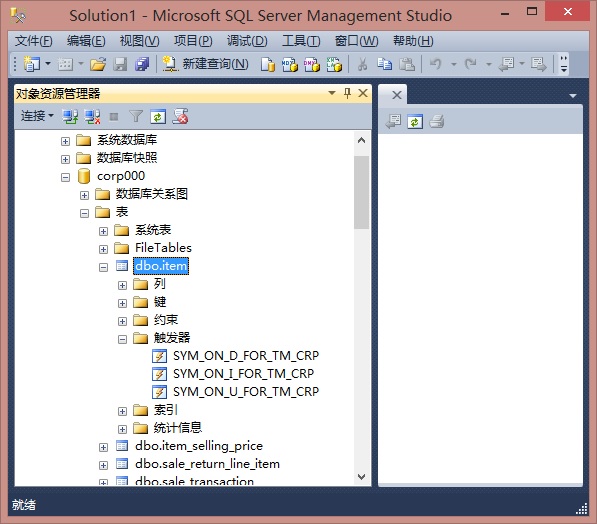Viewport: 597px width, 524px height.
Task: Click the Save All icon
Action: click(x=142, y=64)
